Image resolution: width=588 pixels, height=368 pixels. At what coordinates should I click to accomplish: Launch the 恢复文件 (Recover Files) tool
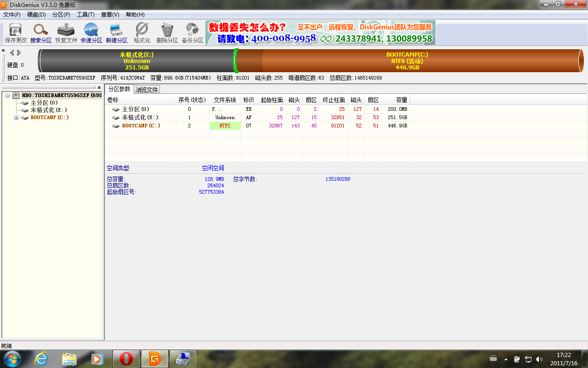[66, 33]
